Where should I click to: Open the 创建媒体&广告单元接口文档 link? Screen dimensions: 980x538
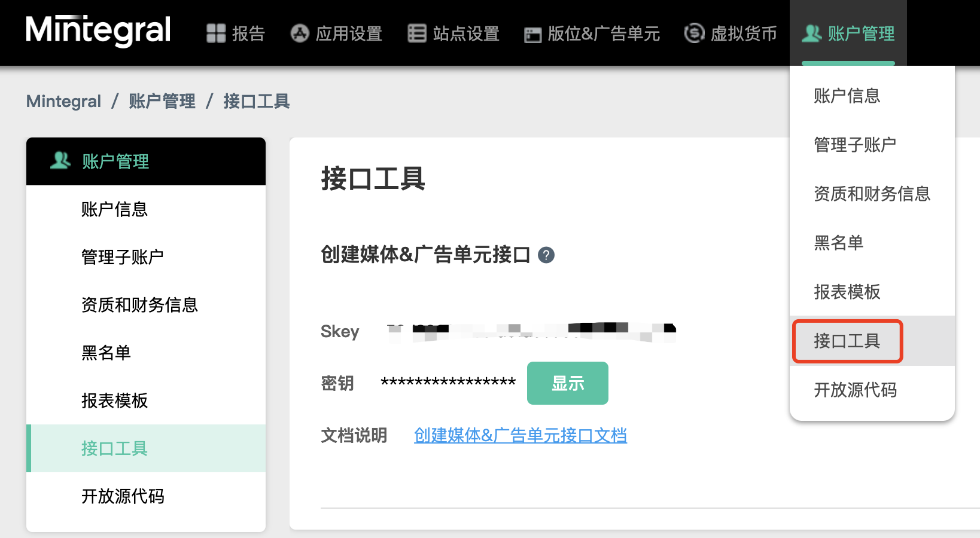pos(520,435)
